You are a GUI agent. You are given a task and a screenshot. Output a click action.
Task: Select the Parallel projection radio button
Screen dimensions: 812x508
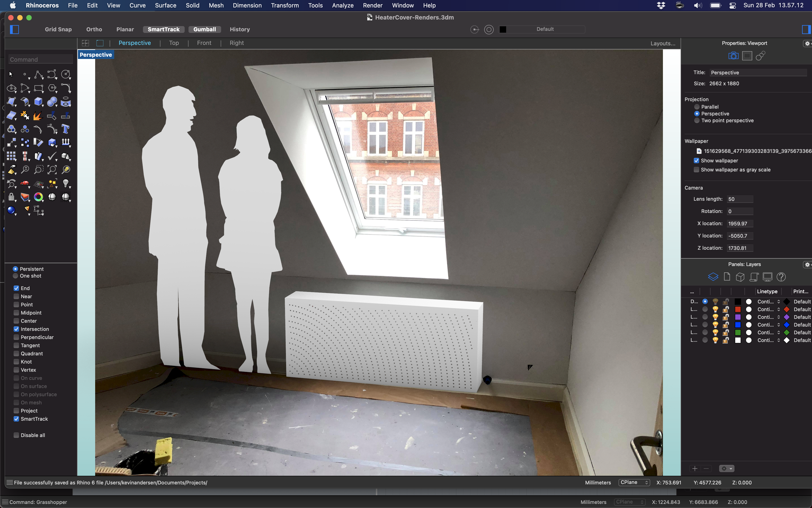697,107
